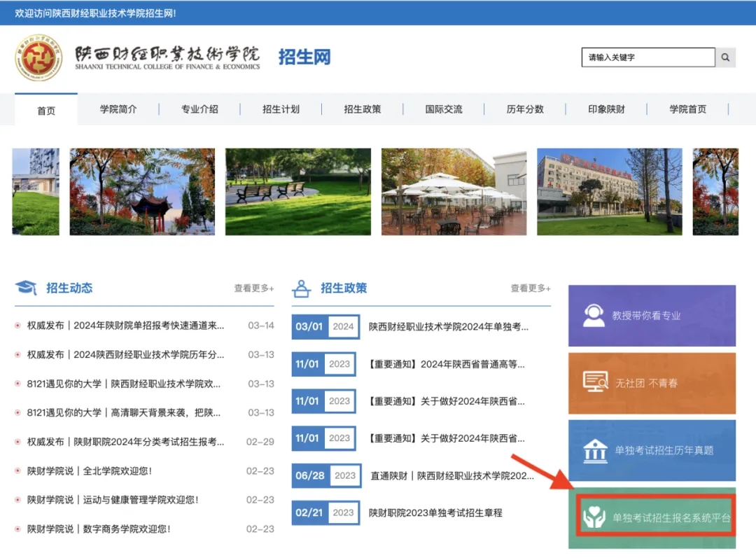Image resolution: width=756 pixels, height=558 pixels.
Task: Click the heart-hands icon on 报名系统平台
Action: 594,518
